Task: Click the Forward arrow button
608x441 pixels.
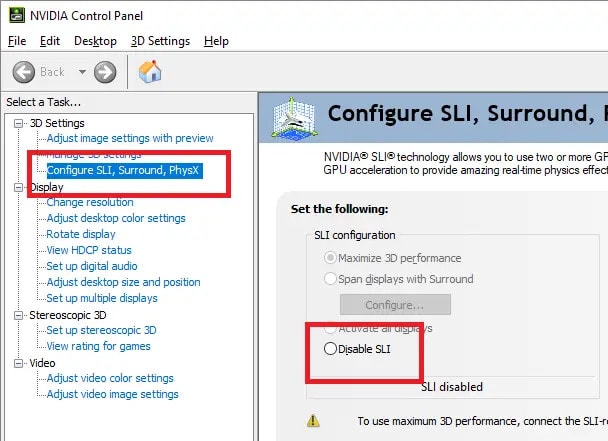Action: coord(105,71)
